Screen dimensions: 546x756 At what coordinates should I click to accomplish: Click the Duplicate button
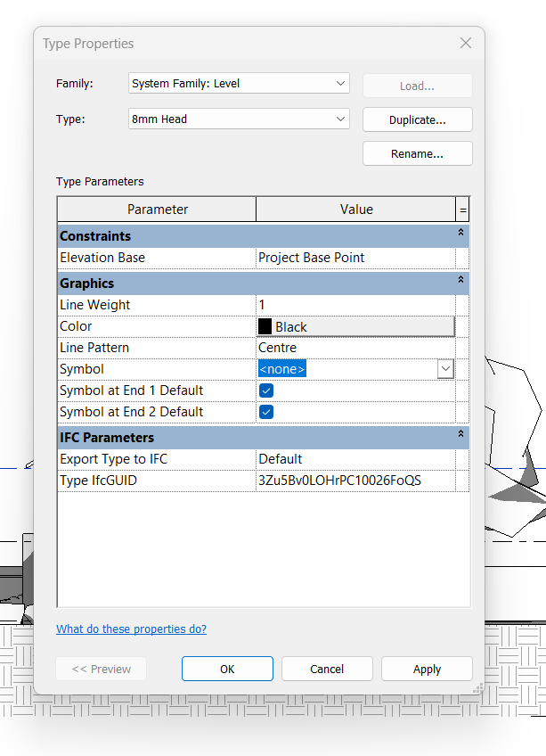pos(417,119)
